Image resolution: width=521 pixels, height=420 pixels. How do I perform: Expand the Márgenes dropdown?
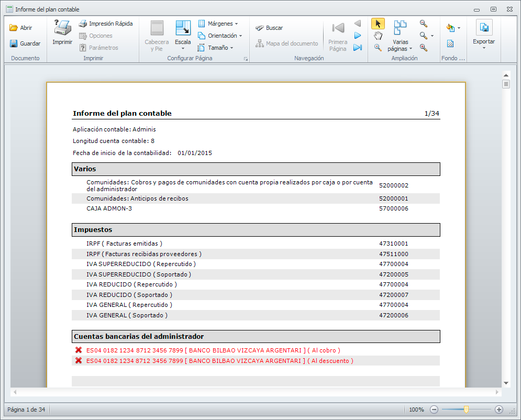point(218,24)
